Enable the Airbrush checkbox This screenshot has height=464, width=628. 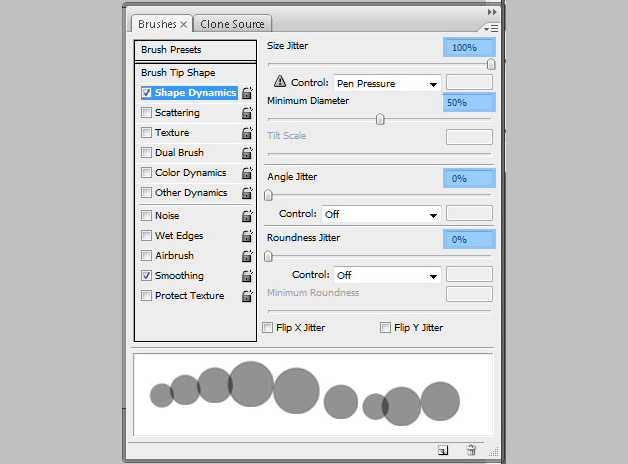[x=147, y=255]
